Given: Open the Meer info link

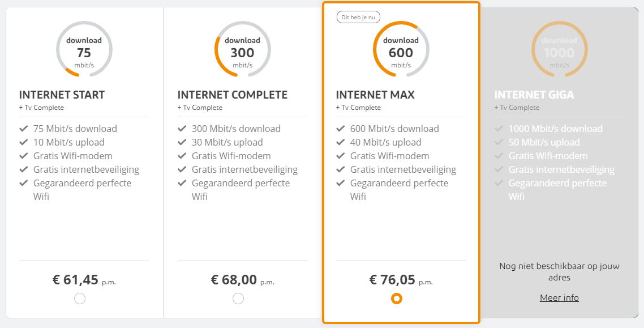Looking at the screenshot, I should [559, 298].
